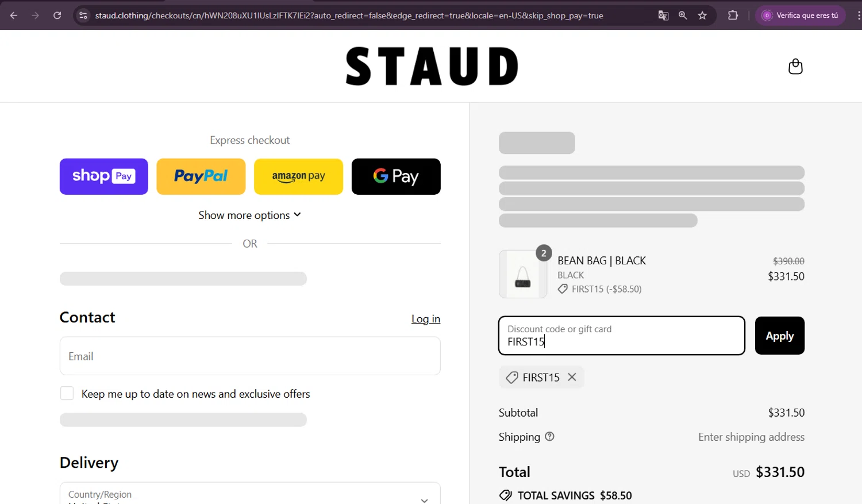The height and width of the screenshot is (504, 862).
Task: Click the Subtotal amount $331.50
Action: point(786,413)
